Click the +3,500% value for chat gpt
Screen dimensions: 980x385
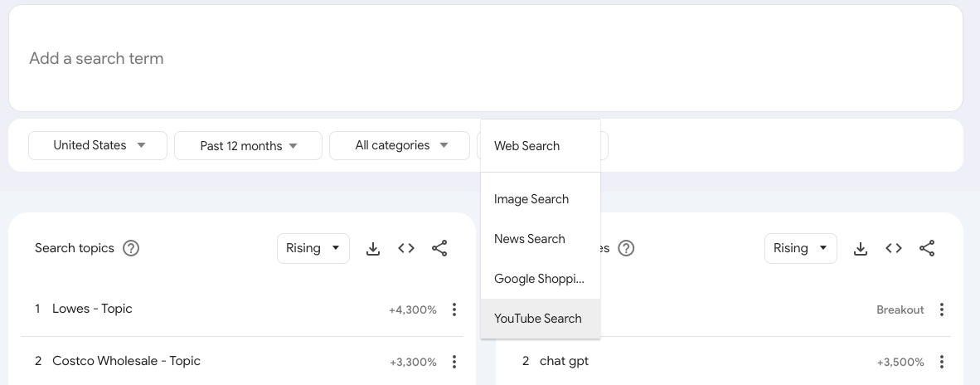pos(900,363)
